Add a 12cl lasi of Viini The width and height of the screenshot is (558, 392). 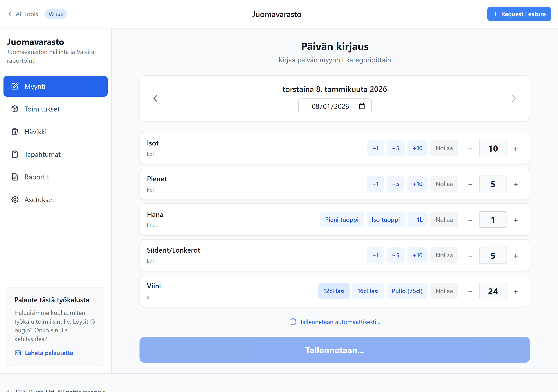click(333, 291)
